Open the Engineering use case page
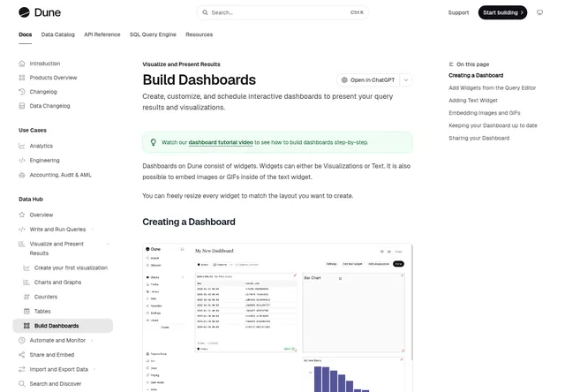 pos(44,161)
